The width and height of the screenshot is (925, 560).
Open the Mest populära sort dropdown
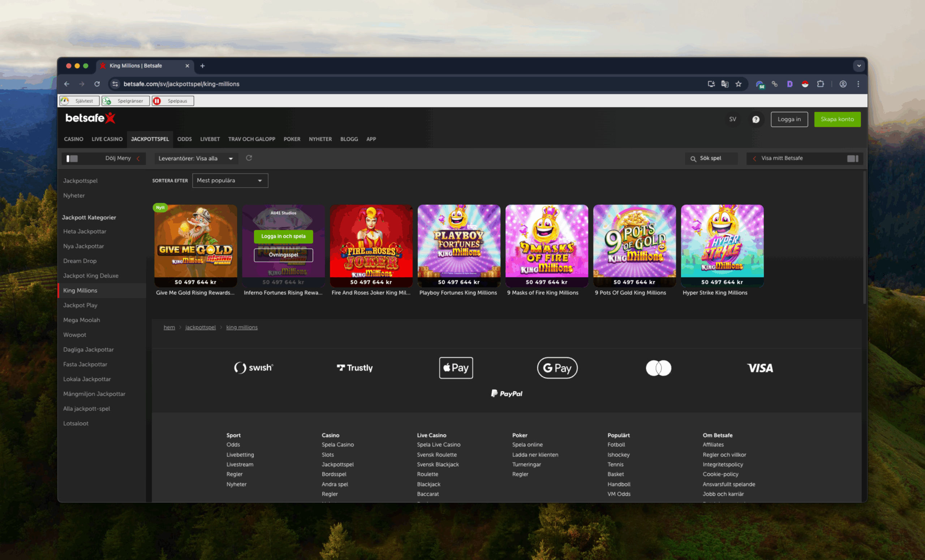[230, 181]
